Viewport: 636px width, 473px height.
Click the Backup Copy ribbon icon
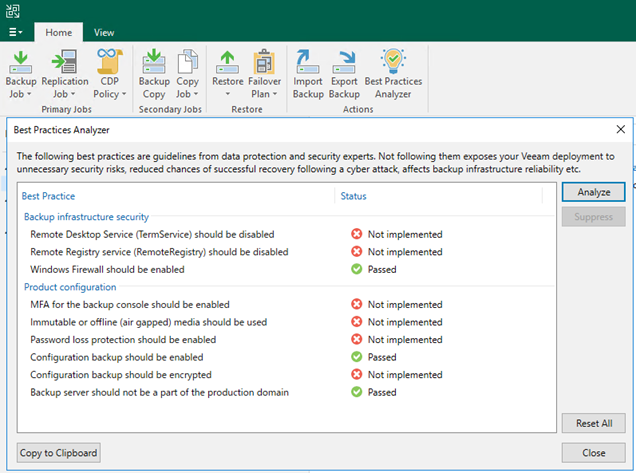pos(154,62)
